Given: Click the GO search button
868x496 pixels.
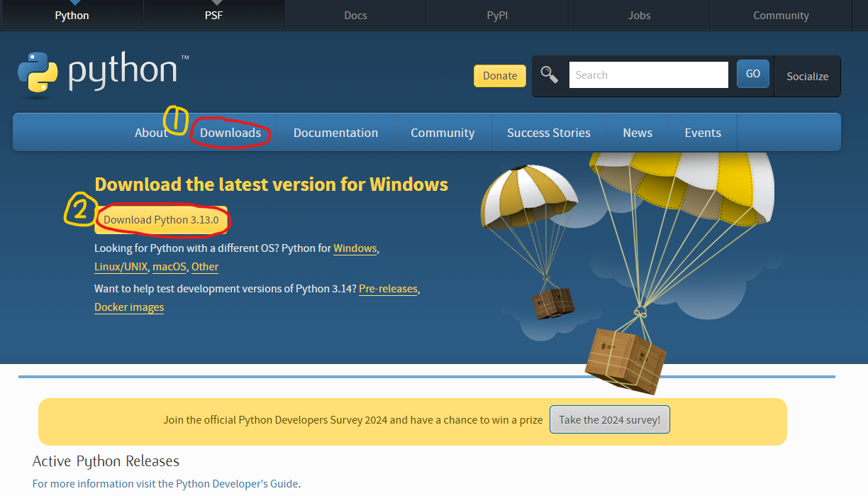Looking at the screenshot, I should click(753, 74).
